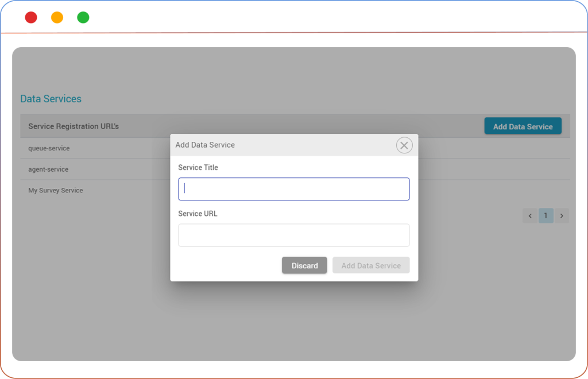
Task: Click the dialog's Add Data Service submit button
Action: click(x=371, y=265)
